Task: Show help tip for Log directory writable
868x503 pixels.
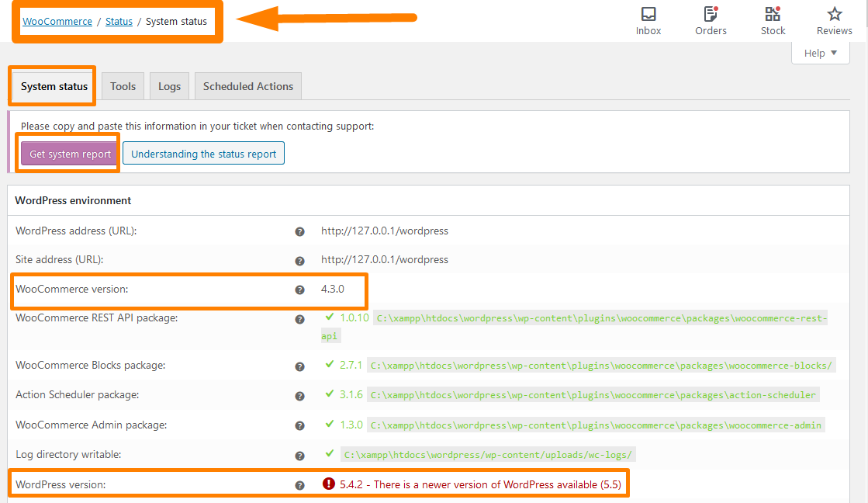Action: (x=299, y=456)
